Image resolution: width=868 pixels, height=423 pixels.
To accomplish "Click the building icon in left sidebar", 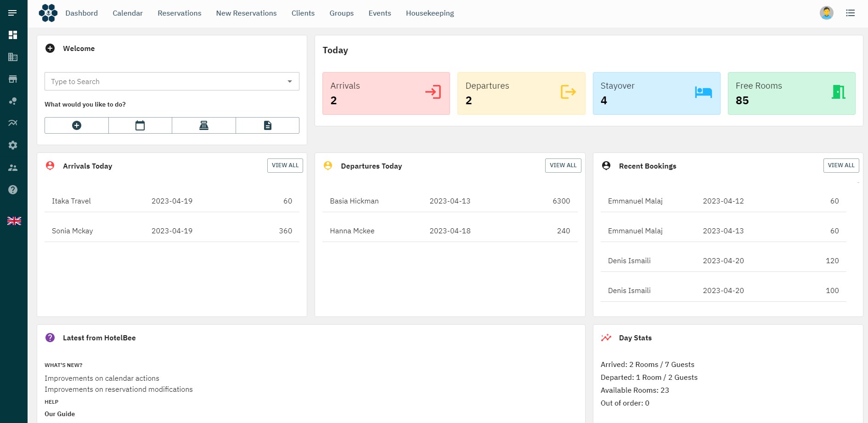I will click(x=13, y=57).
